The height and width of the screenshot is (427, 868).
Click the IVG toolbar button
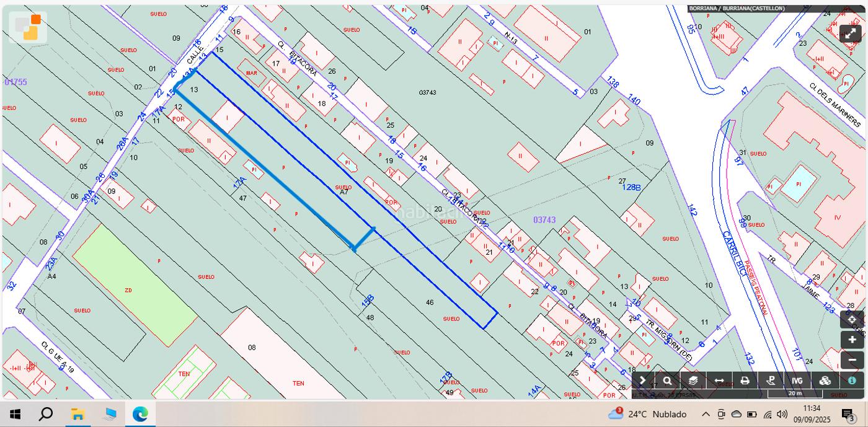point(797,381)
